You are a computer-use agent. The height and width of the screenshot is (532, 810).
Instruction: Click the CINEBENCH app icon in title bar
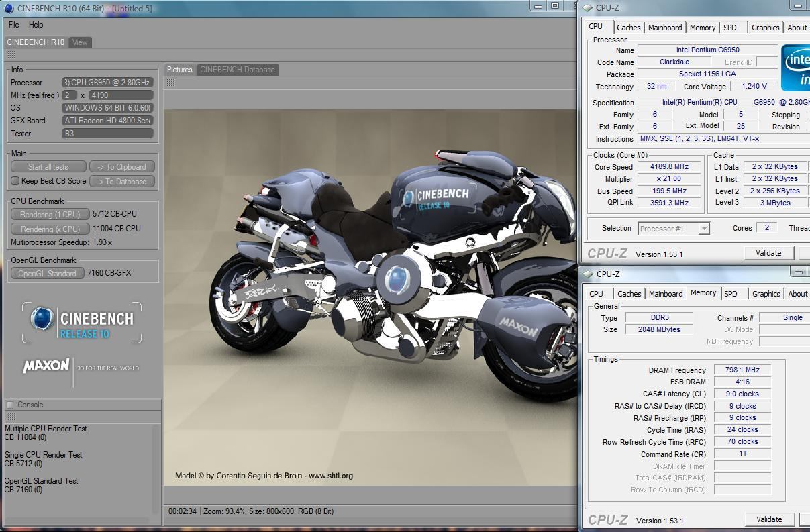(x=9, y=8)
